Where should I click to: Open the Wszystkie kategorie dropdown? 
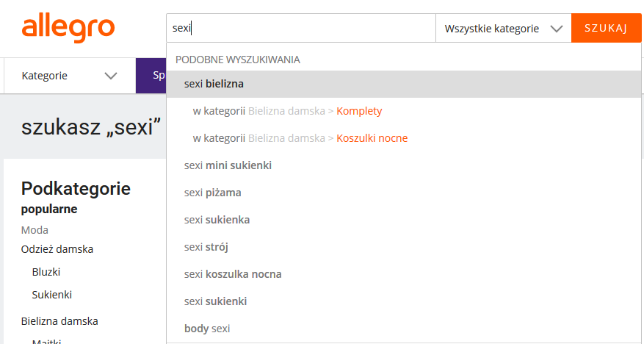(504, 29)
